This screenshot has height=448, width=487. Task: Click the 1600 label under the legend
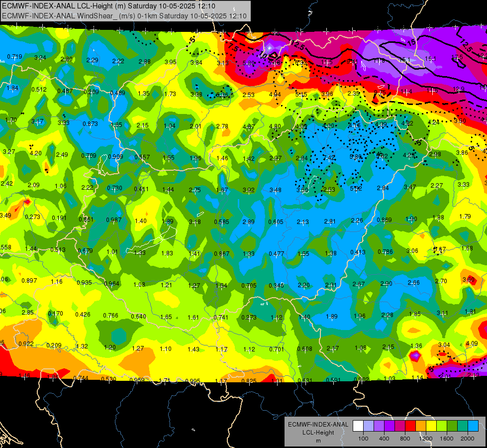[x=446, y=439]
